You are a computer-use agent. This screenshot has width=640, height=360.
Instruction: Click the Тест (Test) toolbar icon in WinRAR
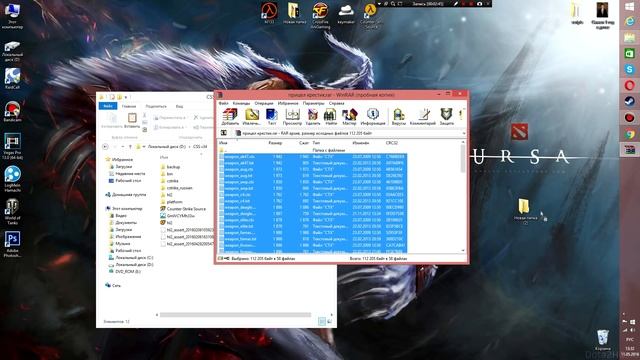pyautogui.click(x=272, y=116)
